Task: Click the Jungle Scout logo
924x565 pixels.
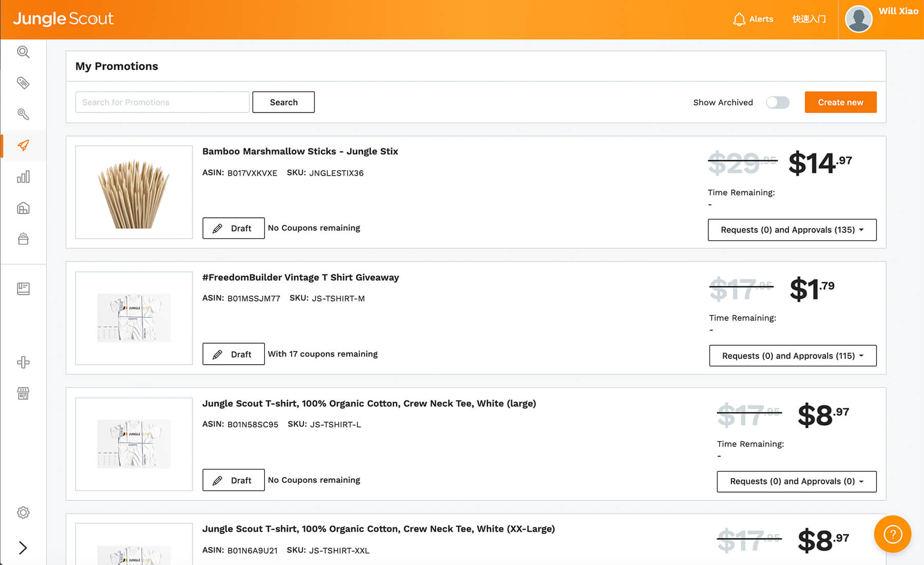Action: [63, 19]
